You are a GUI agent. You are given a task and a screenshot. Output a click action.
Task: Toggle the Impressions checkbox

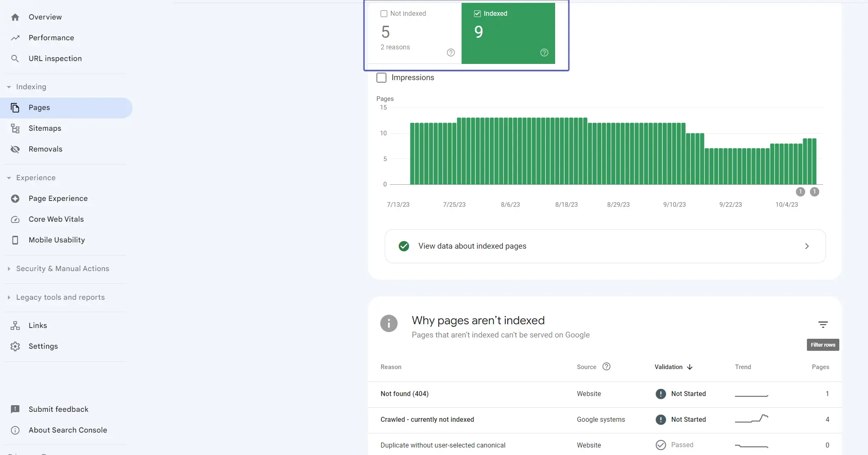[381, 78]
